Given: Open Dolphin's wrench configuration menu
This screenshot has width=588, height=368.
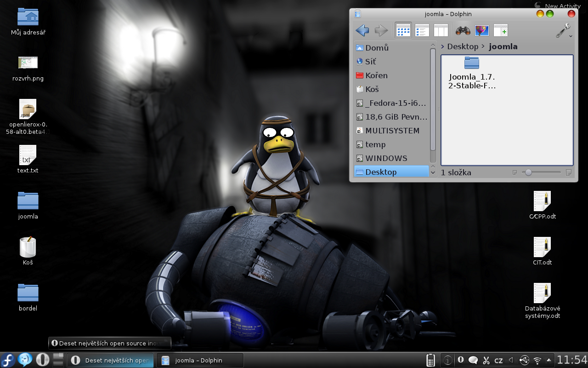Looking at the screenshot, I should coord(564,31).
